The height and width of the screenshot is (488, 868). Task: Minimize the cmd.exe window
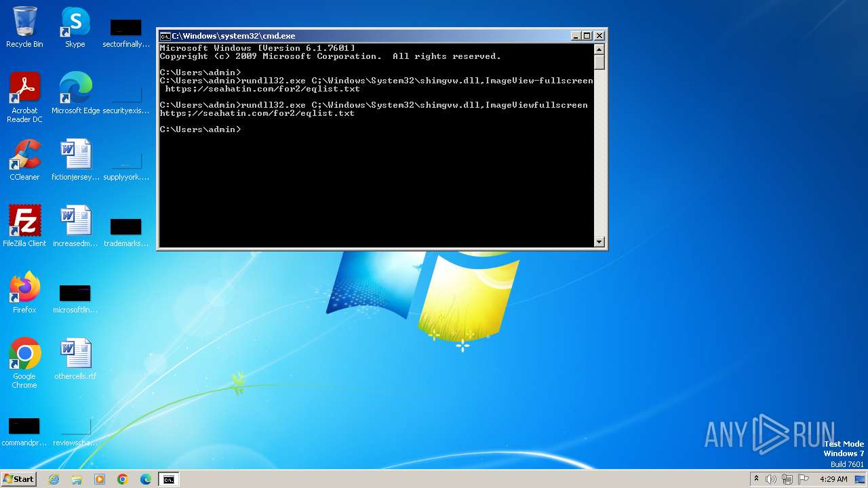tap(576, 36)
